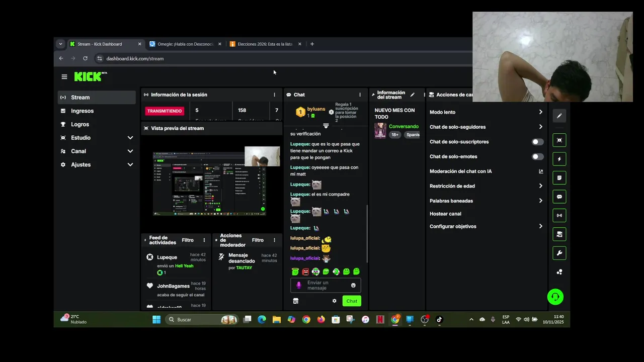Viewport: 644px width, 362px height.
Task: Open Netflix from the taskbar
Action: [x=380, y=319]
